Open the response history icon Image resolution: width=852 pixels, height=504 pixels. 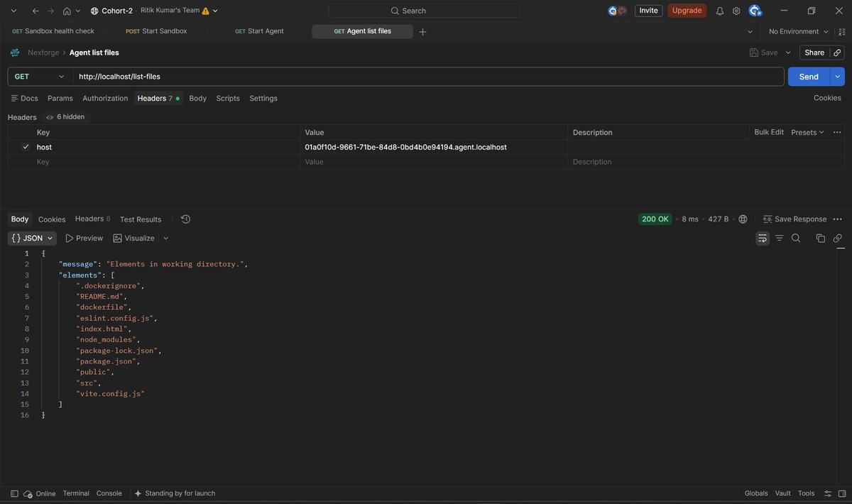[x=186, y=219]
